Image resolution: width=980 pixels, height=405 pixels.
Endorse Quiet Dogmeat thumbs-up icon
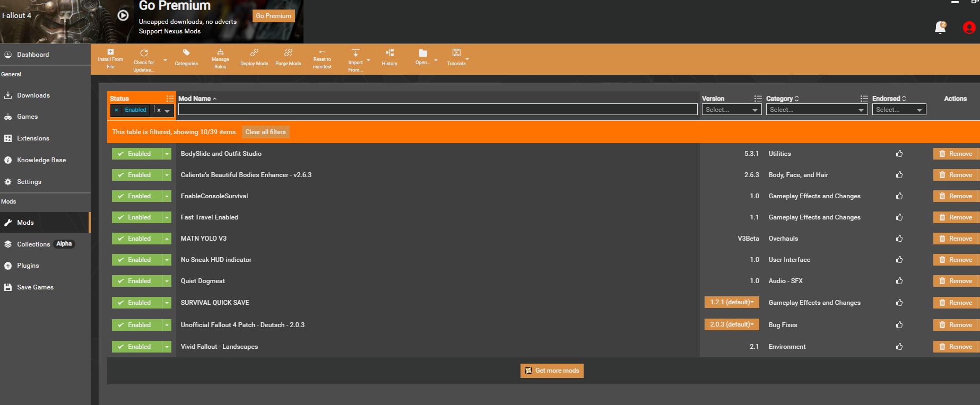tap(899, 281)
